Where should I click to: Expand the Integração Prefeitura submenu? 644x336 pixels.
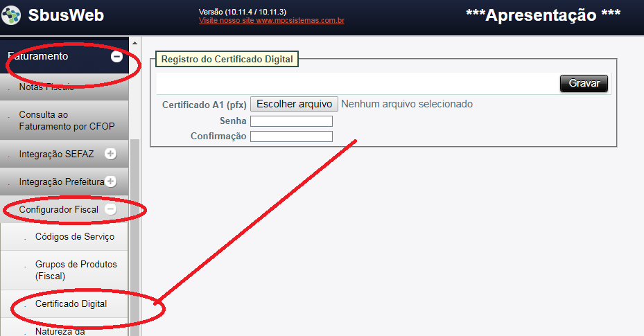tap(110, 182)
